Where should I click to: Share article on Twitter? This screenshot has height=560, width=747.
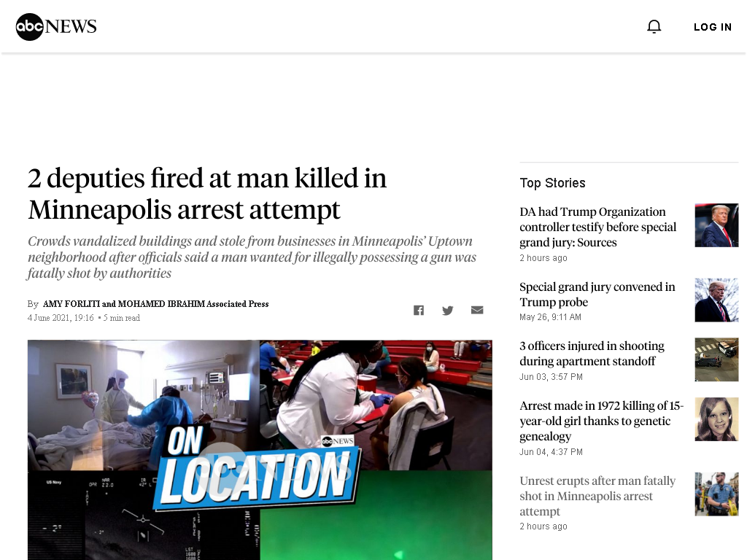point(448,311)
